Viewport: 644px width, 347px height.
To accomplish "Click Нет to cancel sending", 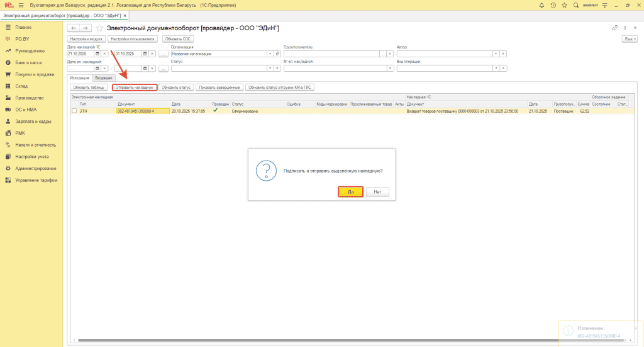I will coord(377,191).
